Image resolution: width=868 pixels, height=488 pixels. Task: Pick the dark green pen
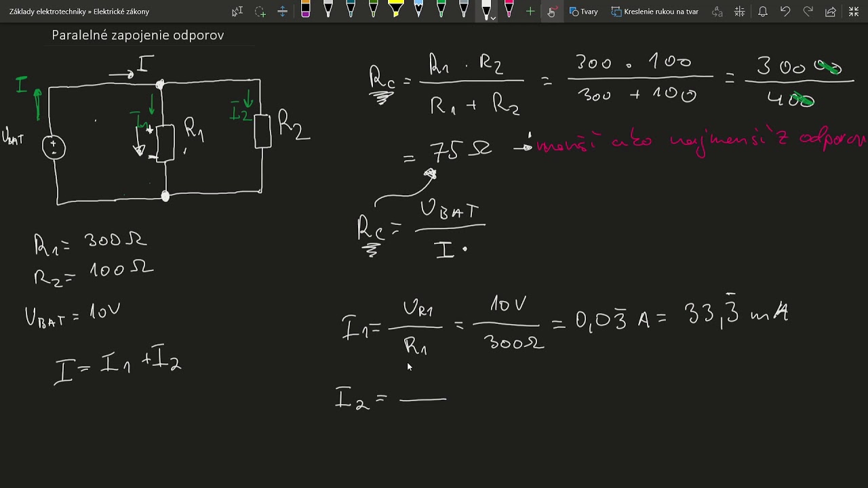click(x=373, y=10)
